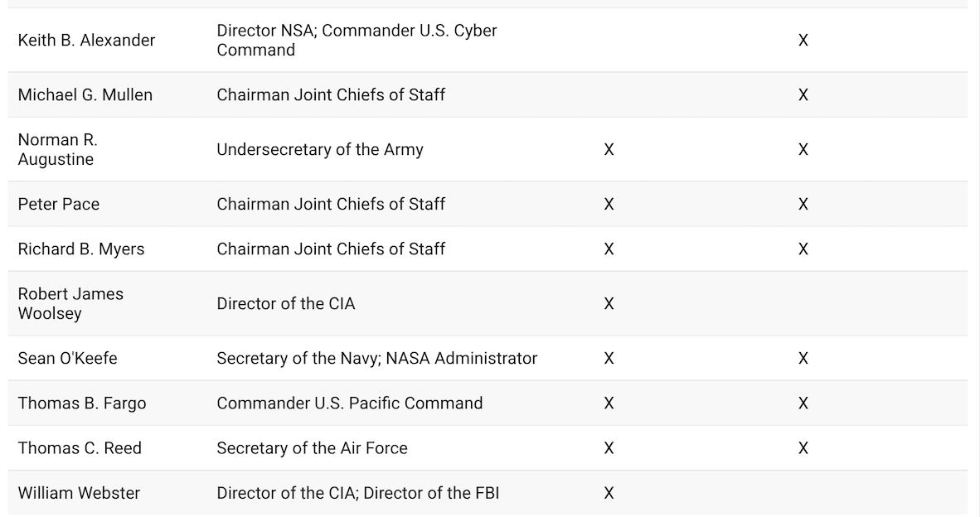The height and width of the screenshot is (517, 980).
Task: Select the name William Webster
Action: pos(80,493)
